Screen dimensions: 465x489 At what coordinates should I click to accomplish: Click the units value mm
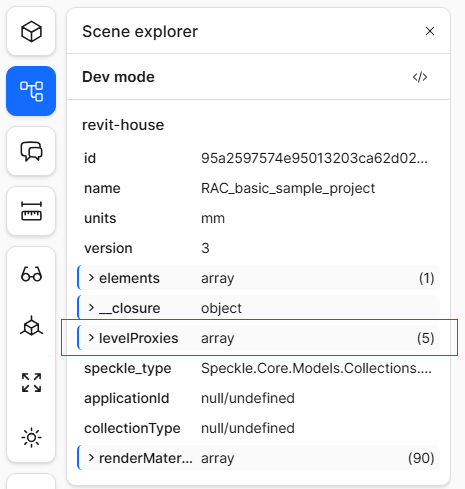213,218
